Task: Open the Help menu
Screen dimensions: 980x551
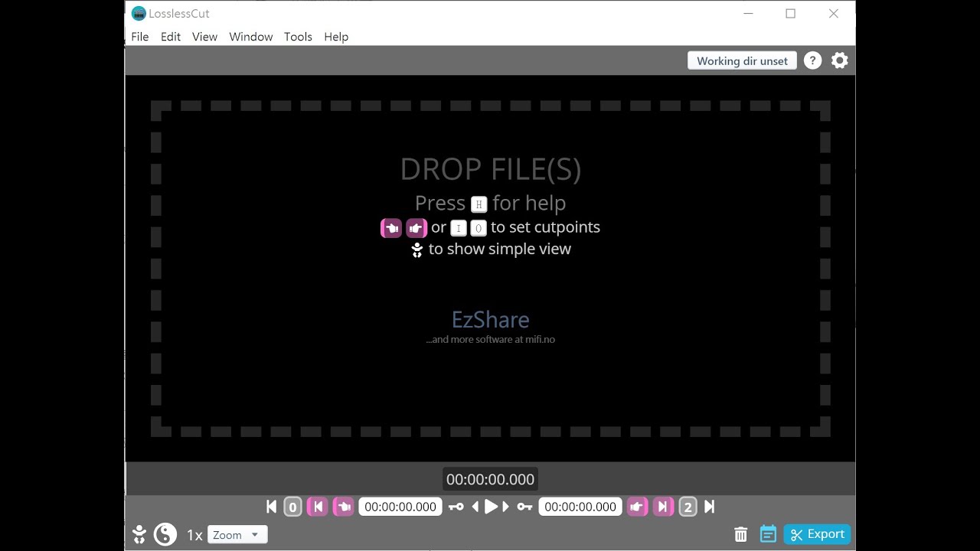Action: (336, 37)
